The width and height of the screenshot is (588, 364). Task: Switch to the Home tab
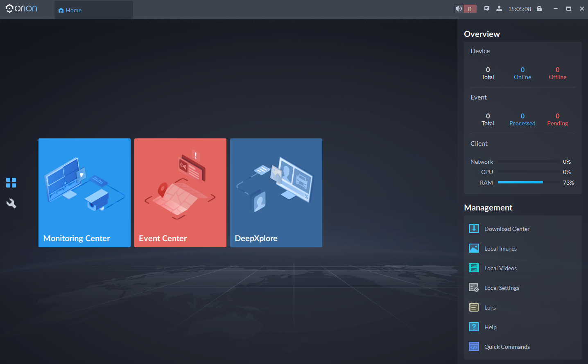[70, 10]
